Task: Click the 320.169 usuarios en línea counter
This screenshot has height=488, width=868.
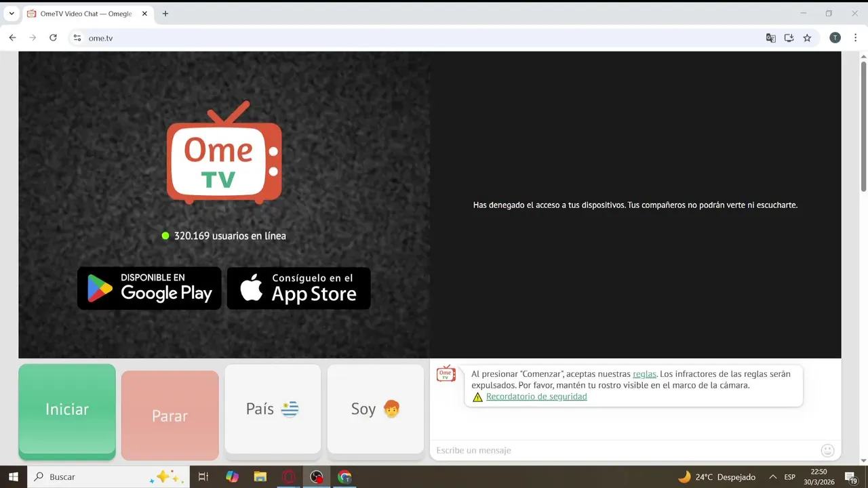Action: [224, 236]
